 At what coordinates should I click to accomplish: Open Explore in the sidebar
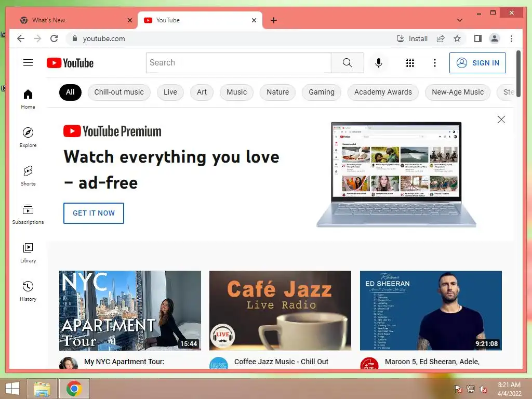28,137
